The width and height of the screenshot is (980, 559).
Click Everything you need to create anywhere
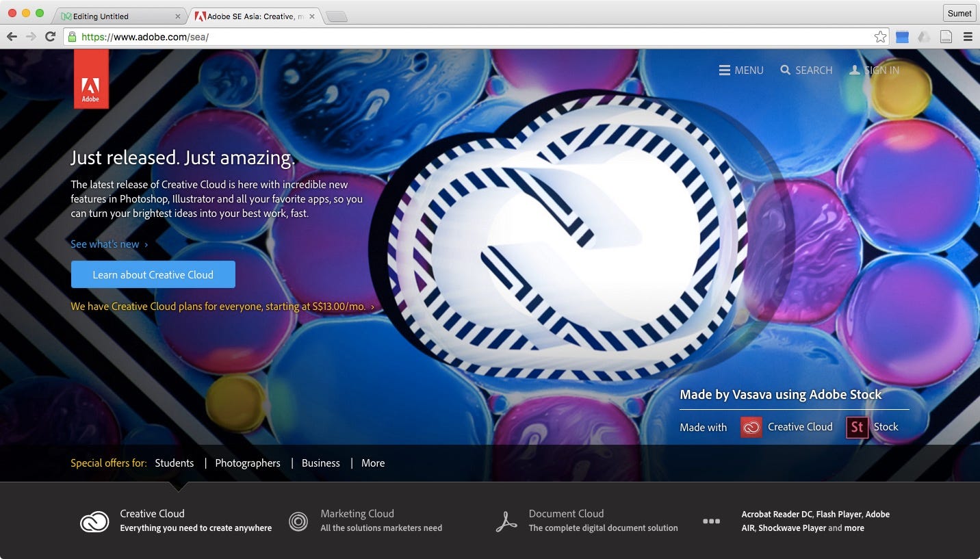click(196, 528)
